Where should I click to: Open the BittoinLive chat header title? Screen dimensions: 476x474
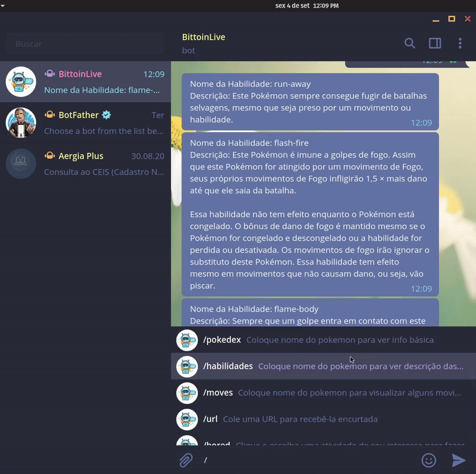click(x=203, y=37)
